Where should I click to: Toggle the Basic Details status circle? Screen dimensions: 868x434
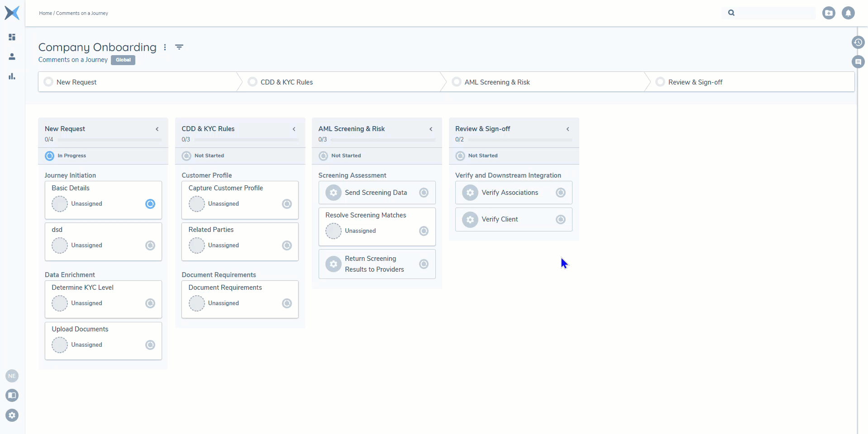pos(150,204)
